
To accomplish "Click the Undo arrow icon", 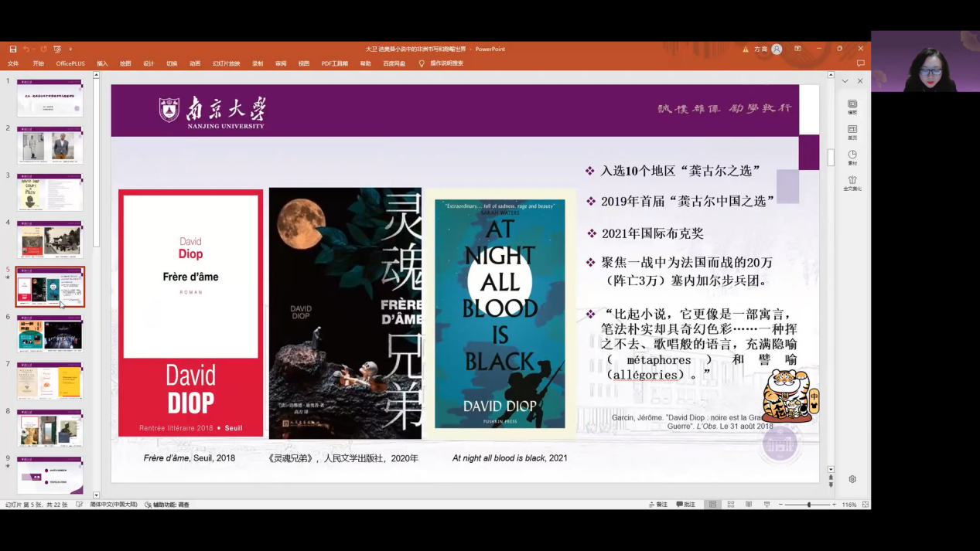I will click(26, 49).
